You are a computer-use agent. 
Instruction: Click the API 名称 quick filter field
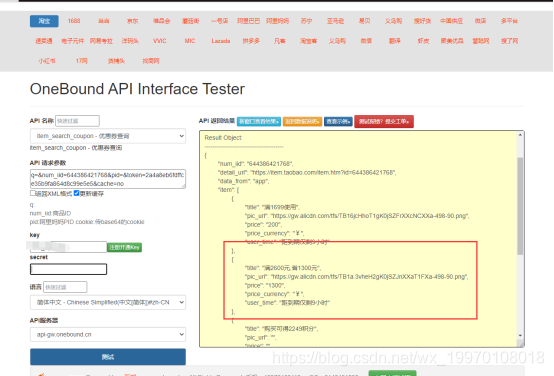coord(77,121)
